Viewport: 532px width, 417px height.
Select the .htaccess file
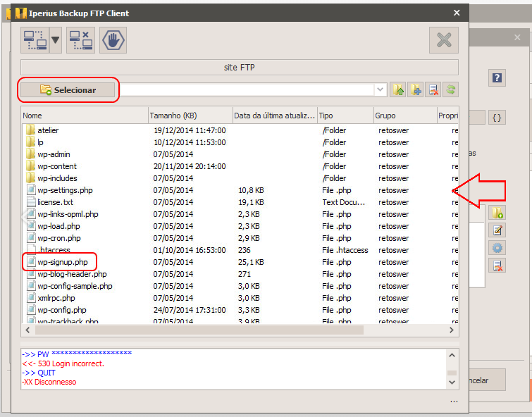click(54, 250)
